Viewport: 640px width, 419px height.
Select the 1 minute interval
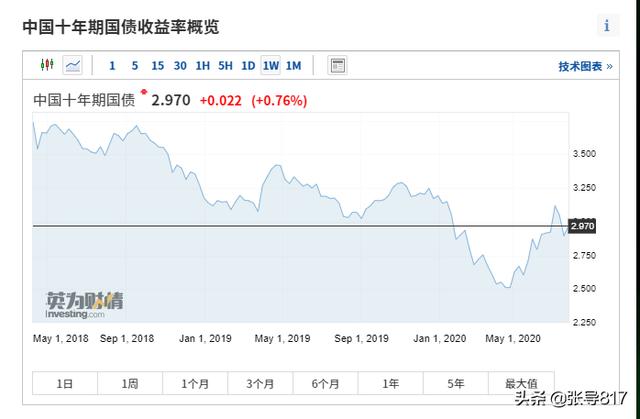click(x=112, y=66)
